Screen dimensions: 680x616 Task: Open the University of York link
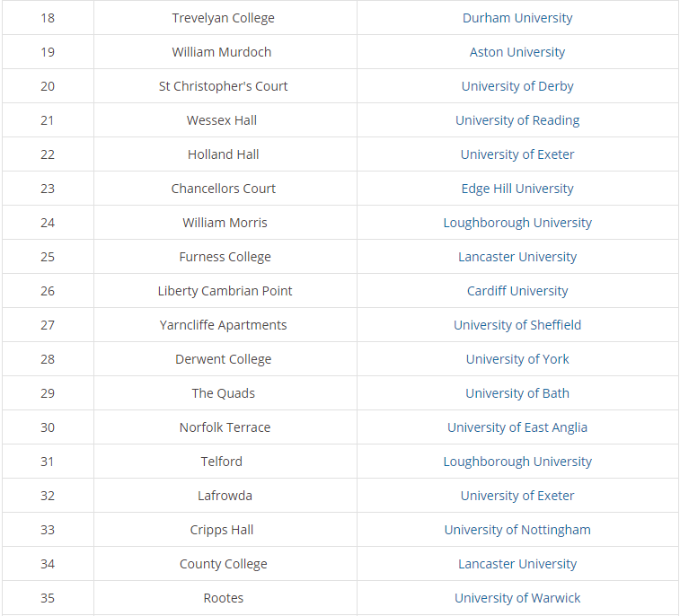(x=517, y=359)
